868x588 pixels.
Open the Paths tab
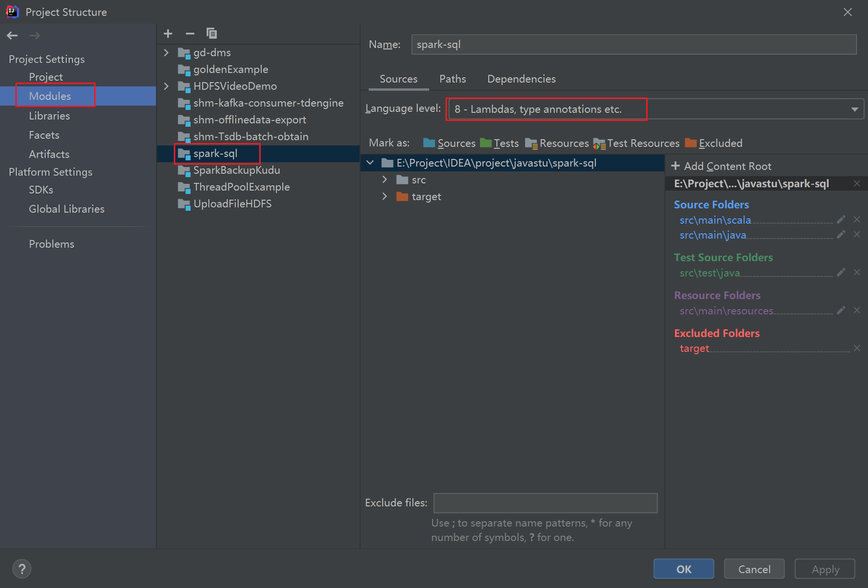point(452,79)
